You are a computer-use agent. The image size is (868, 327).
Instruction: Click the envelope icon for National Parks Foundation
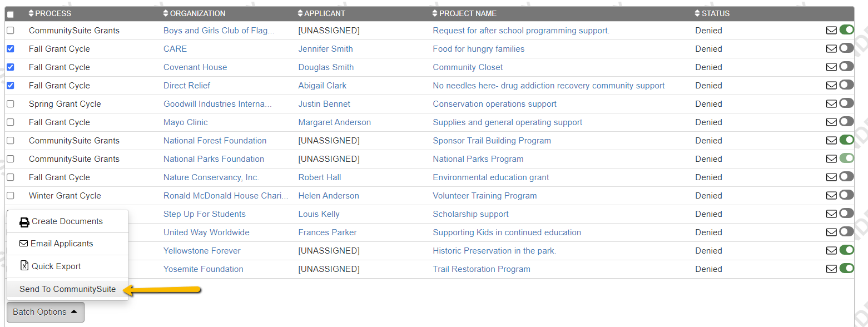tap(831, 158)
